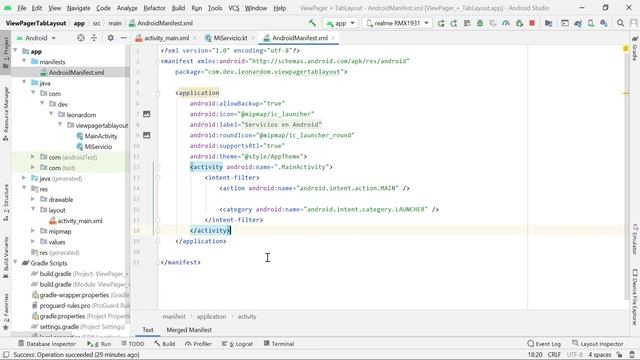Image resolution: width=640 pixels, height=360 pixels.
Task: Click the gutter image icon beside android:icon line
Action: tap(147, 114)
